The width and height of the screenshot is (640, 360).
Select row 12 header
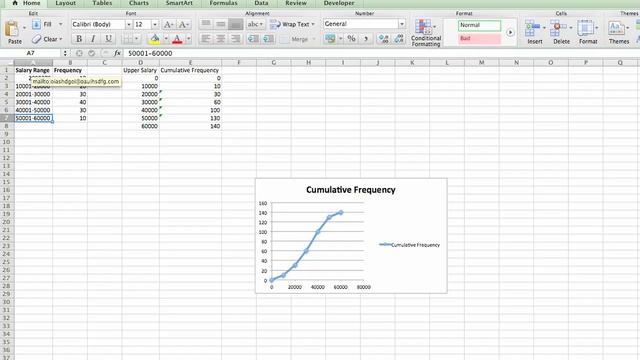[7, 158]
